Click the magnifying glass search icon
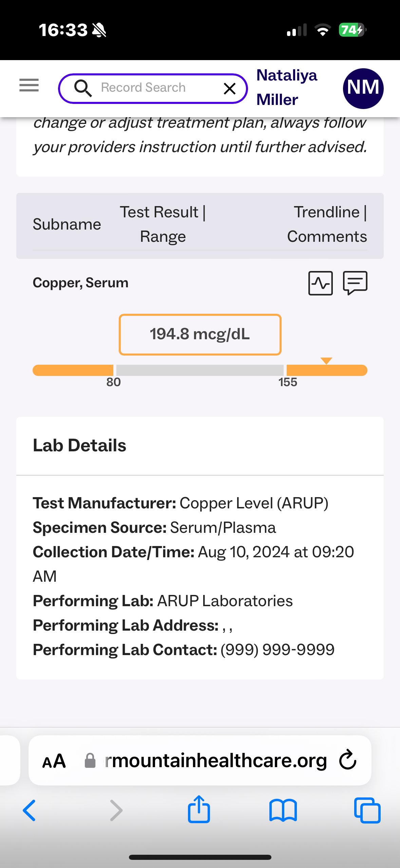Screen dimensions: 400x868 coord(83,88)
